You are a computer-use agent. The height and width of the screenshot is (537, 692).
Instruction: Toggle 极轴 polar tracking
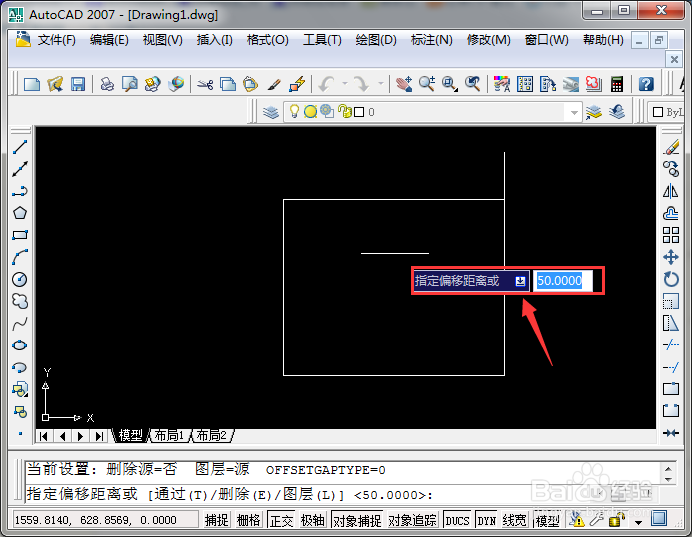[312, 520]
